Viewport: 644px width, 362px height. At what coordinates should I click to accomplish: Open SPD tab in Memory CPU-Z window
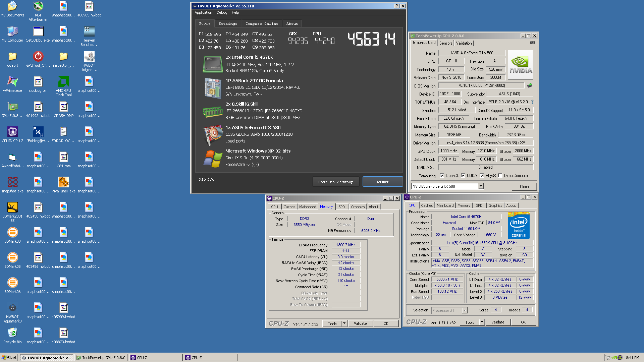pos(341,207)
